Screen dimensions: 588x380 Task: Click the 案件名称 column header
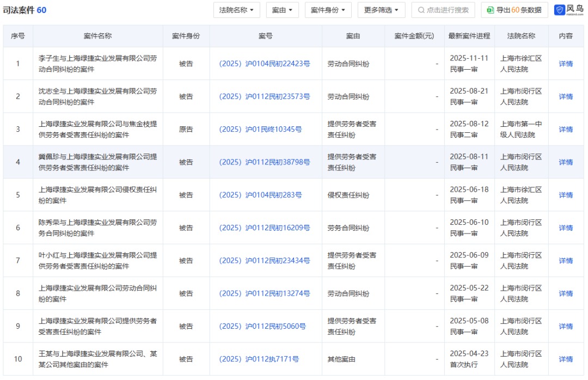[x=98, y=36]
